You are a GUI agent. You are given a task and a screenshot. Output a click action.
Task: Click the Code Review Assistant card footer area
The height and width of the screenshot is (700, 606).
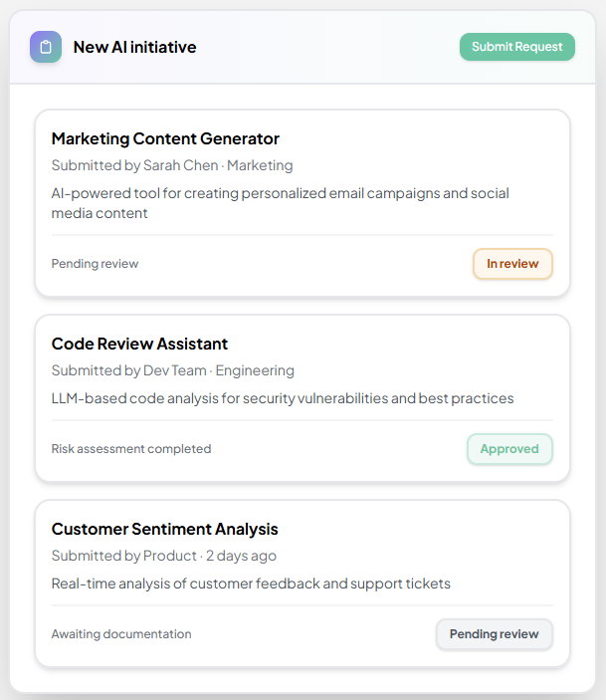coord(338,449)
